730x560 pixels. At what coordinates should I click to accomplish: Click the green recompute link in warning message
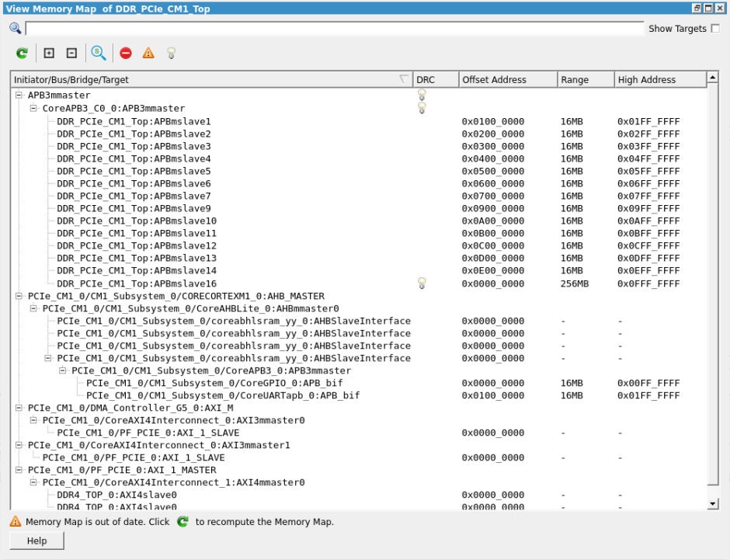179,521
